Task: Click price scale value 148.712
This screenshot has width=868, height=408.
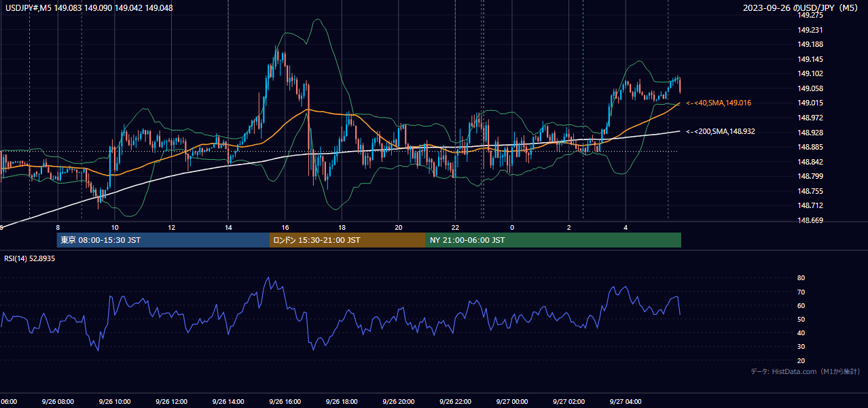Action: [811, 205]
